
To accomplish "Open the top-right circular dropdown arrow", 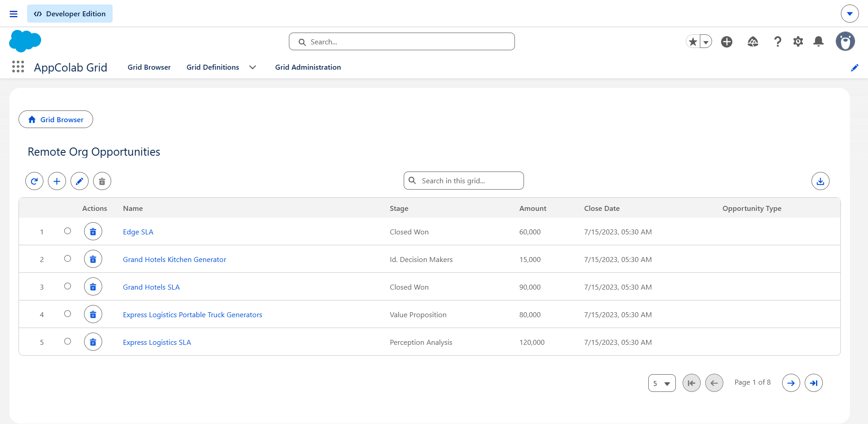I will coord(849,14).
